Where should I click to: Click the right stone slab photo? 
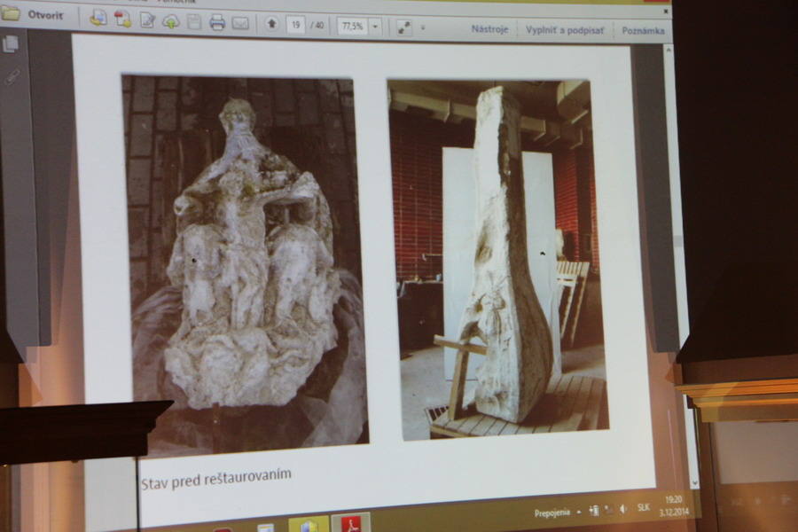[497, 259]
